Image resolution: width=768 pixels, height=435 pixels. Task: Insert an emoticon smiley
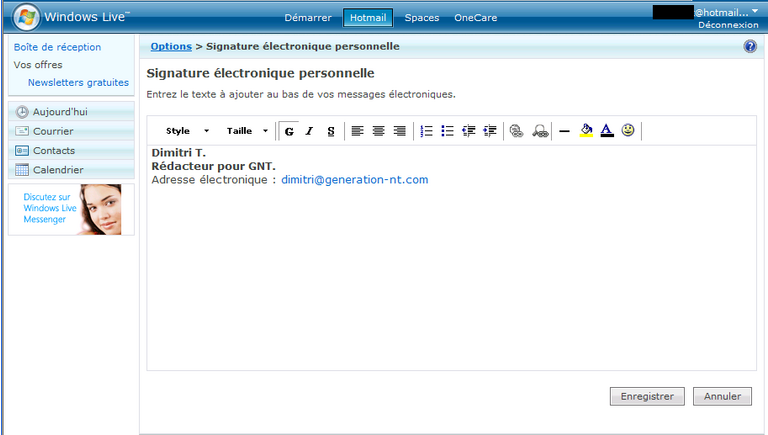(628, 130)
